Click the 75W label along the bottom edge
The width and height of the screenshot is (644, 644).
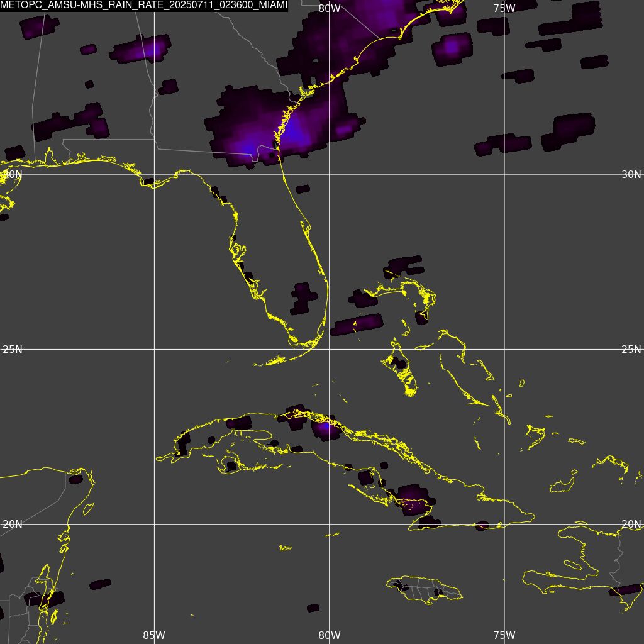504,635
